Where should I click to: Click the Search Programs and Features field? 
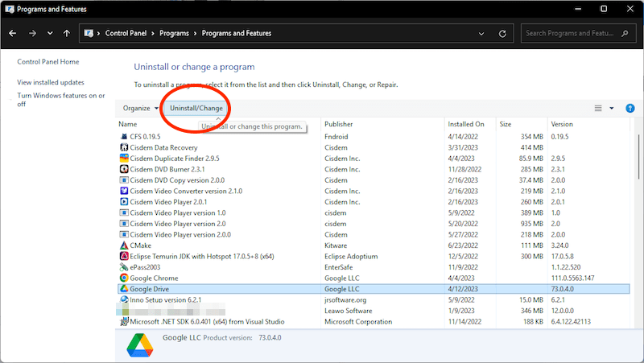click(570, 34)
